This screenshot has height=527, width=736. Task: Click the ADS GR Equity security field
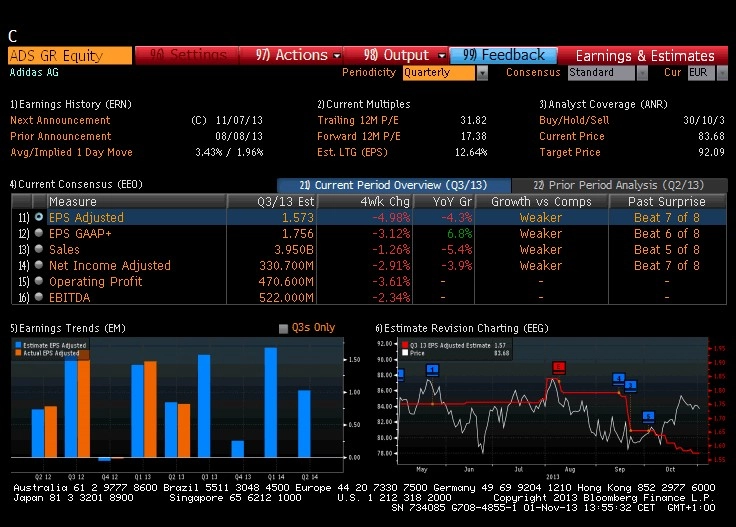70,55
